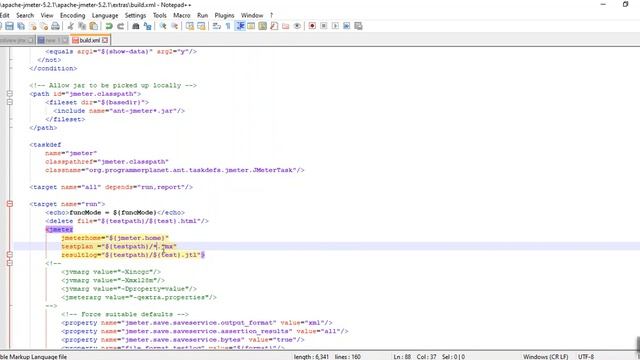Click Run Macro Multiple Times icon
The image size is (640, 360).
[347, 26]
